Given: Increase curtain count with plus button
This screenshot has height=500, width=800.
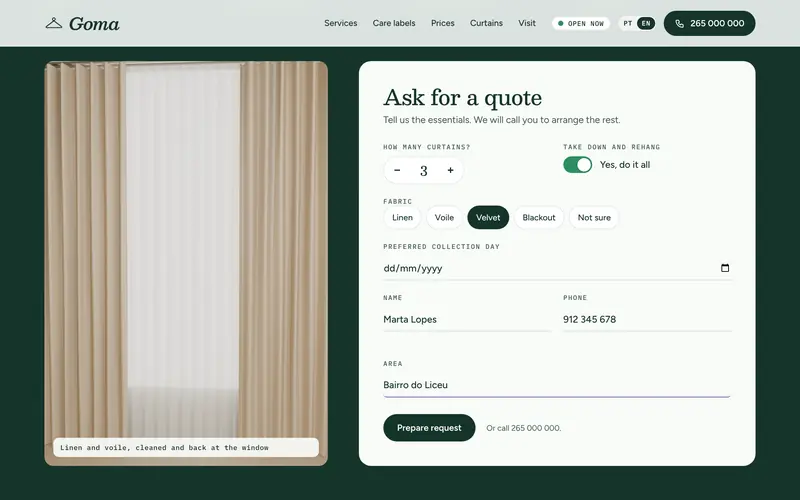Looking at the screenshot, I should click(x=450, y=170).
